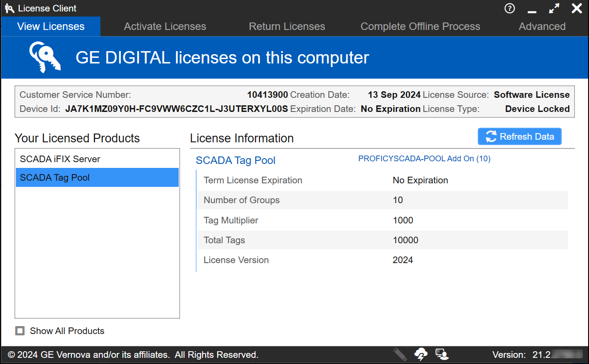Click the Number of Groups value 10
This screenshot has height=364, width=589.
(x=398, y=200)
